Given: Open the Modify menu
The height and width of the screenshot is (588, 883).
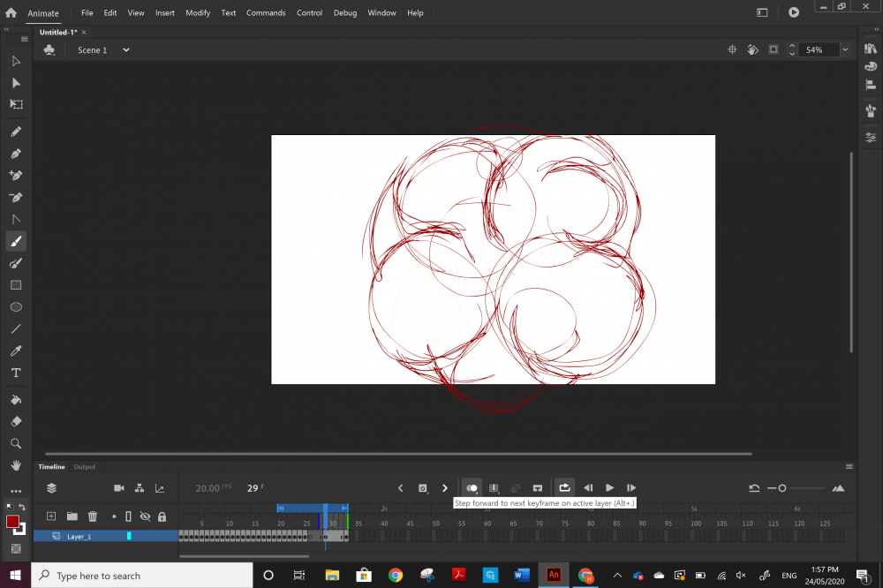Looking at the screenshot, I should (198, 13).
